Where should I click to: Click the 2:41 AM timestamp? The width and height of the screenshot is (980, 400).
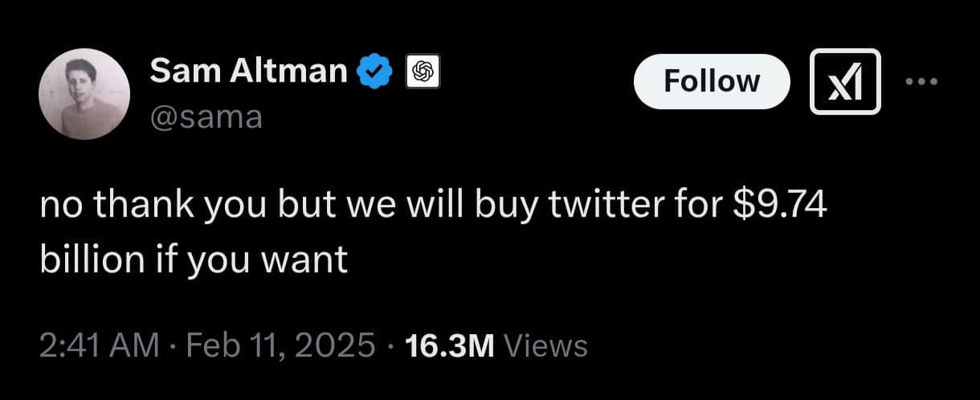coord(99,346)
